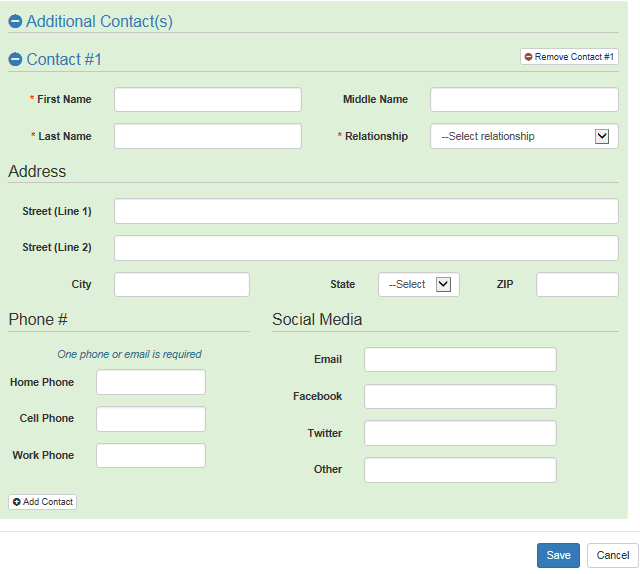Click the Remove Contact #1 button
This screenshot has width=640, height=574.
click(569, 57)
